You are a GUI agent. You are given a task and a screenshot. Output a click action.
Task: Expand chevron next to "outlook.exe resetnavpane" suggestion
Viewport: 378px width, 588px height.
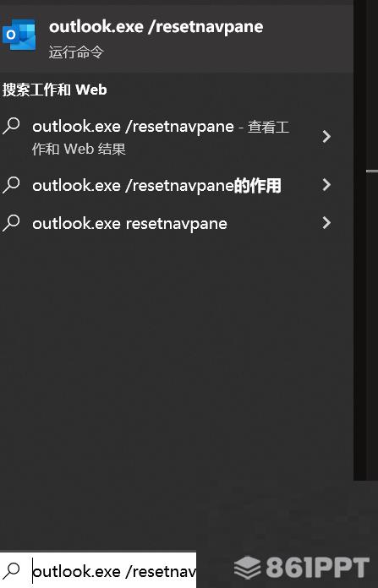coord(326,223)
